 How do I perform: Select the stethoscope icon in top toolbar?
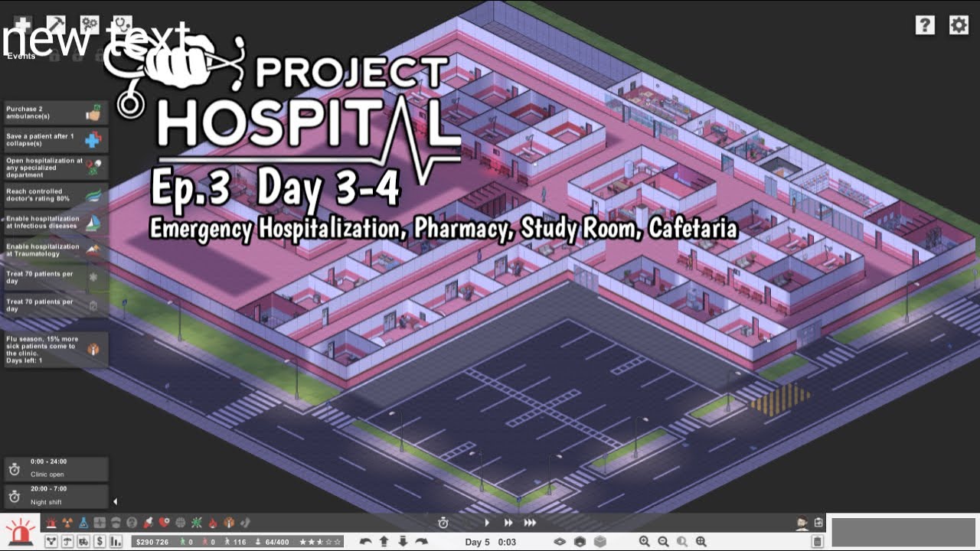click(x=122, y=24)
